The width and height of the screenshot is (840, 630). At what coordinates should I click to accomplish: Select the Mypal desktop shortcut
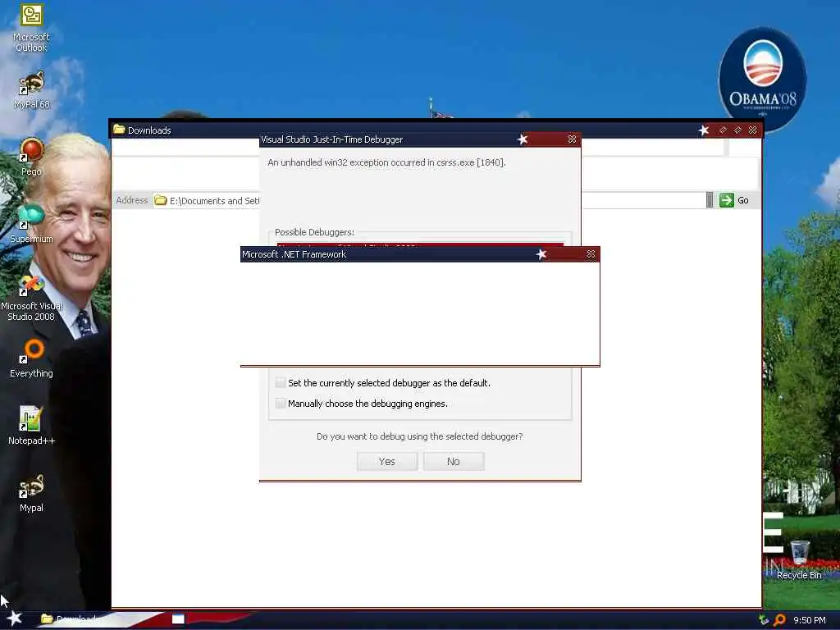(31, 493)
